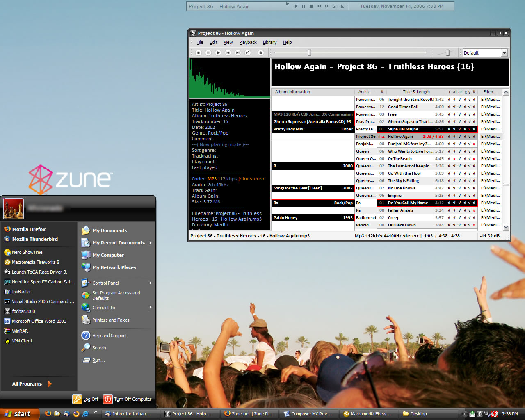Open the Playback menu
525x420 pixels.
[x=248, y=42]
